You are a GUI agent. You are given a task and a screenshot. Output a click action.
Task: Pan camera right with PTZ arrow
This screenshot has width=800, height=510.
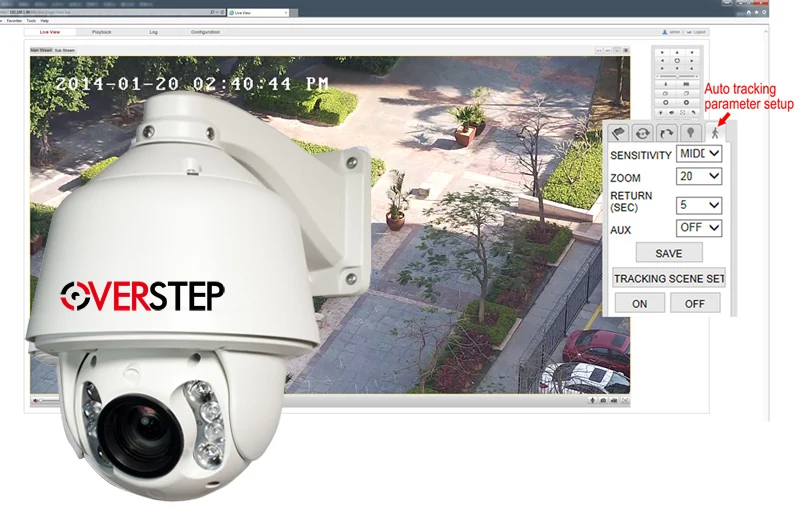[692, 61]
